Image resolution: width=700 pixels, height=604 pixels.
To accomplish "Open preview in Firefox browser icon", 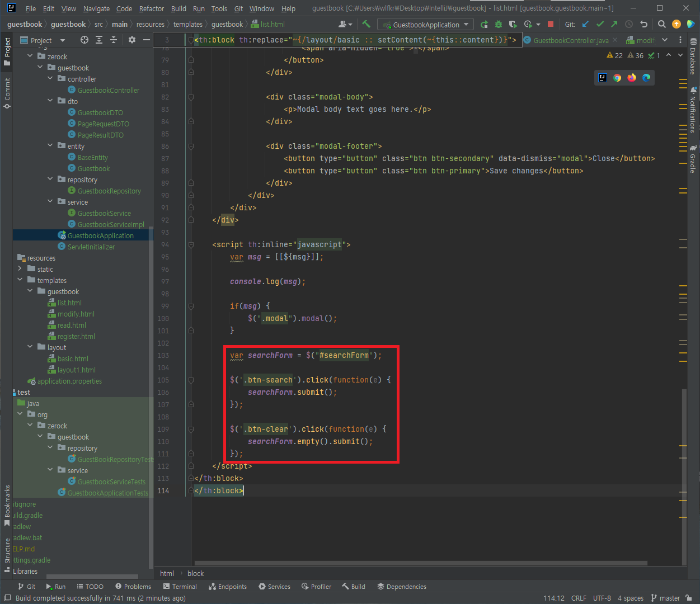I will (x=632, y=78).
